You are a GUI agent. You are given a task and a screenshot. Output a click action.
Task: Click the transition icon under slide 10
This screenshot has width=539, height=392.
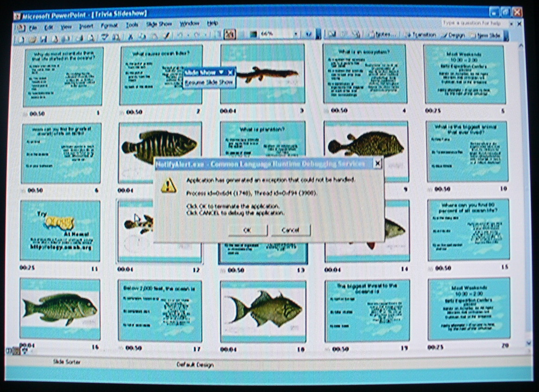(430, 189)
